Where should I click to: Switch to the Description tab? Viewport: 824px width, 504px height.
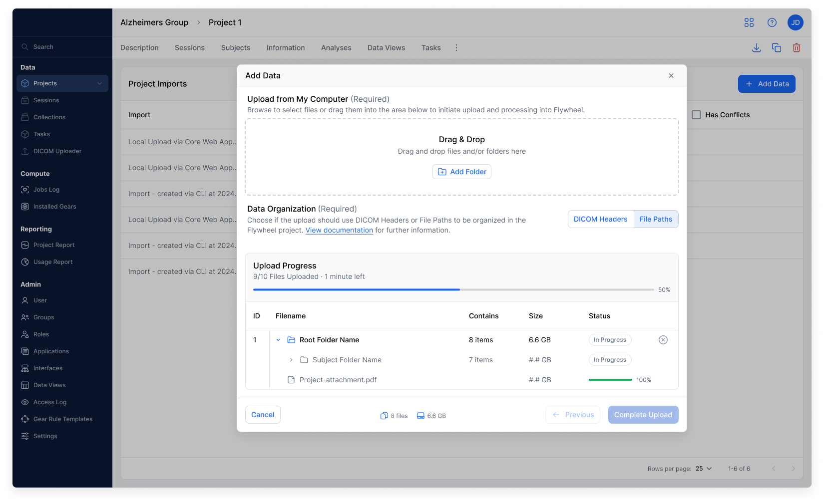point(139,48)
